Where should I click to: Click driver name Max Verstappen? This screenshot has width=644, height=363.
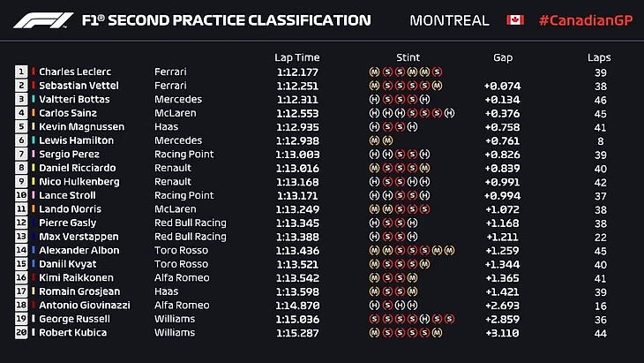coord(75,237)
